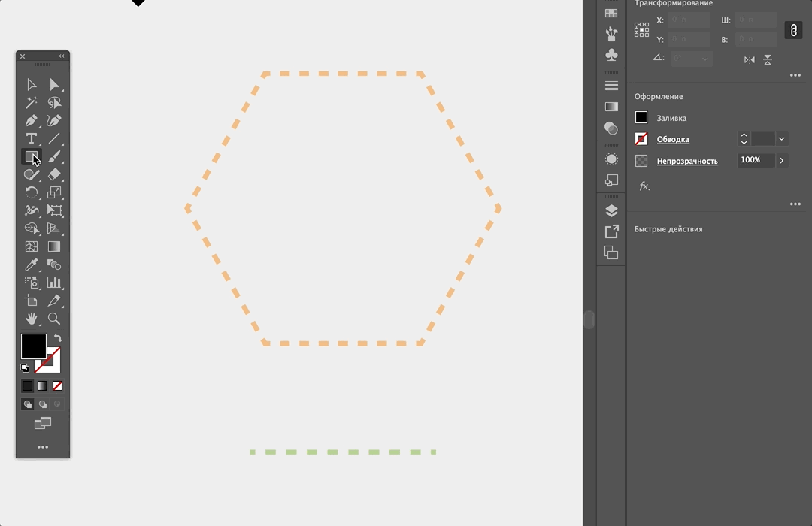Flip along vertical axis

pos(768,59)
